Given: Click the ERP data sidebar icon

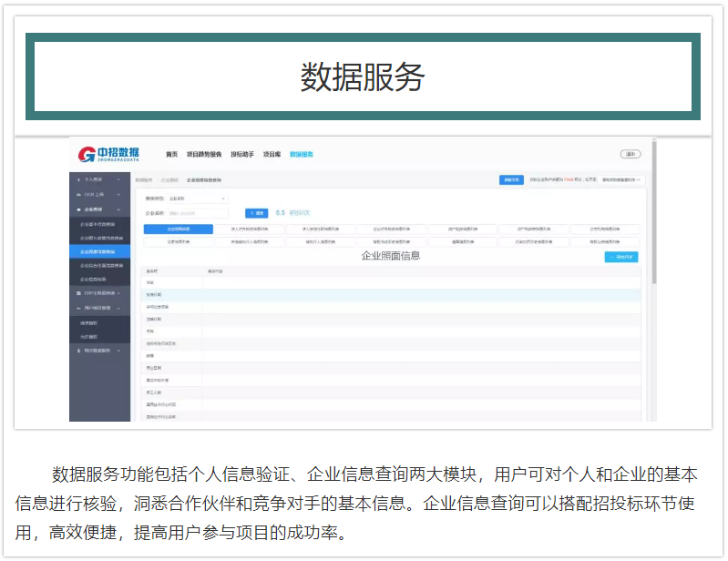Looking at the screenshot, I should coord(77,293).
